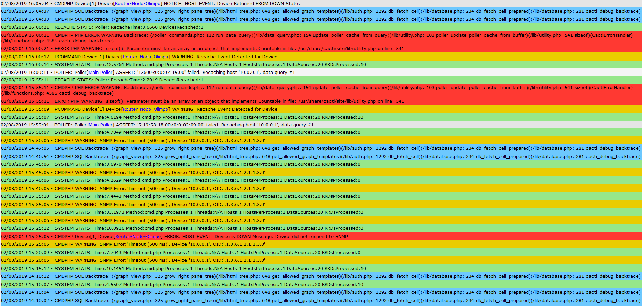The width and height of the screenshot is (644, 306).
Task: Click the 15:50:06 SNMP Timeout warning
Action: click(321, 140)
